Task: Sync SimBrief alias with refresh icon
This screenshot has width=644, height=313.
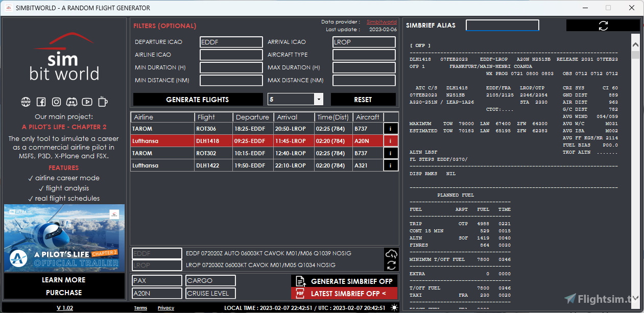Action: tap(603, 25)
